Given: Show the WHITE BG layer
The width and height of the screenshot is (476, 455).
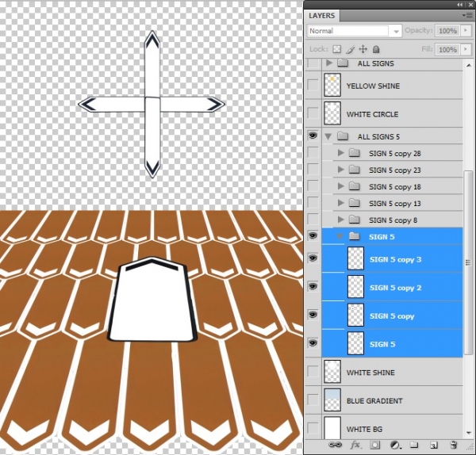Looking at the screenshot, I should tap(313, 428).
